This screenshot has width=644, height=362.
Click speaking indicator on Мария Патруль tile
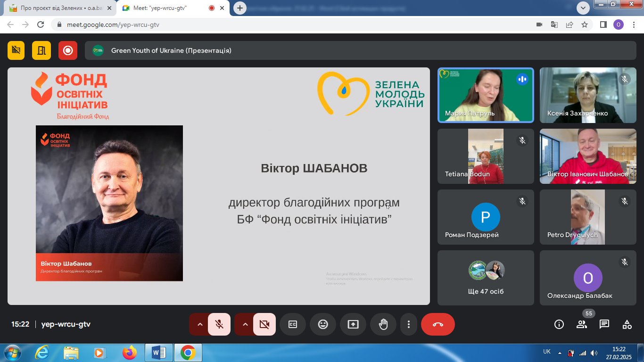pos(522,79)
